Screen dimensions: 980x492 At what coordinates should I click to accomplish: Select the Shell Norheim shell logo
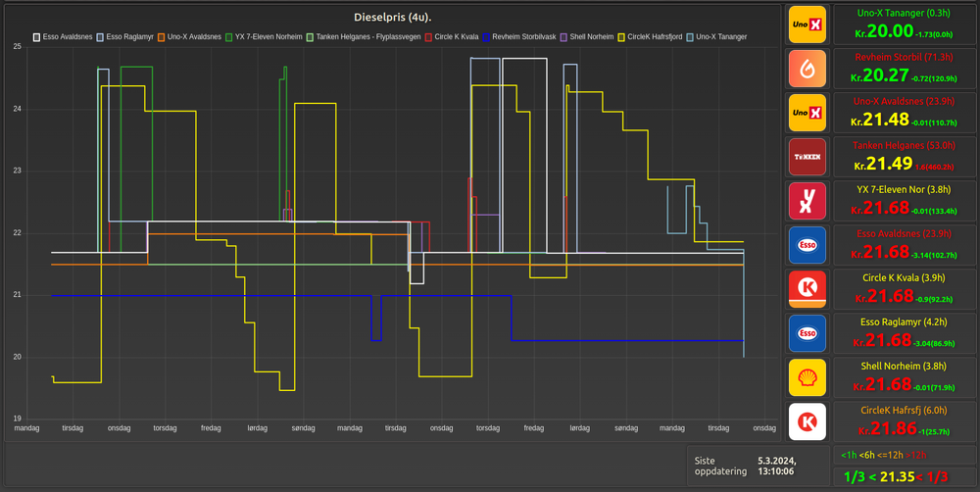pyautogui.click(x=808, y=377)
